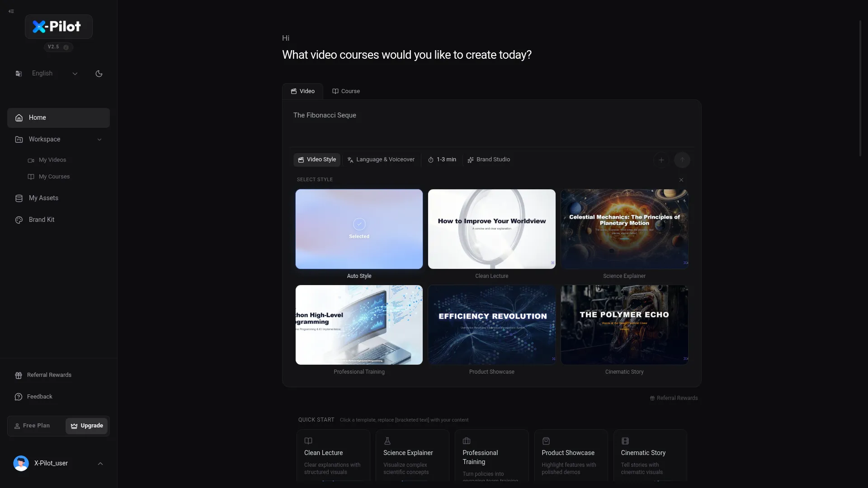The height and width of the screenshot is (488, 868).
Task: Select the Auto Style option
Action: (x=359, y=229)
